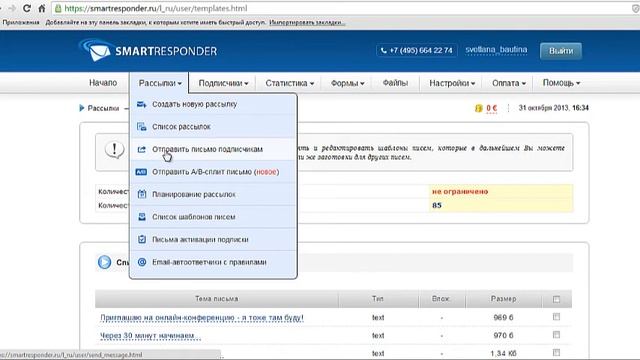The image size is (640, 360).
Task: Choose 'Email-автоответчики с правилами' menu item
Action: click(213, 262)
